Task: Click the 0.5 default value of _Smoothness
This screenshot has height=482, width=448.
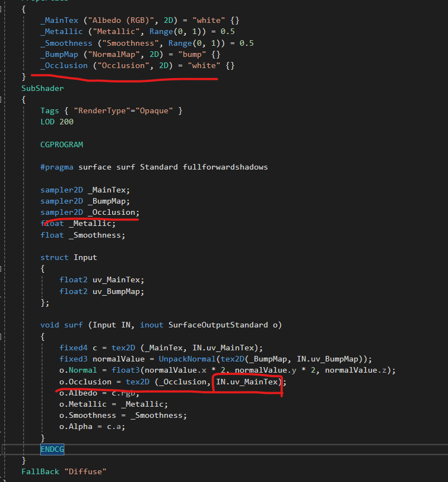Action: pyautogui.click(x=247, y=43)
